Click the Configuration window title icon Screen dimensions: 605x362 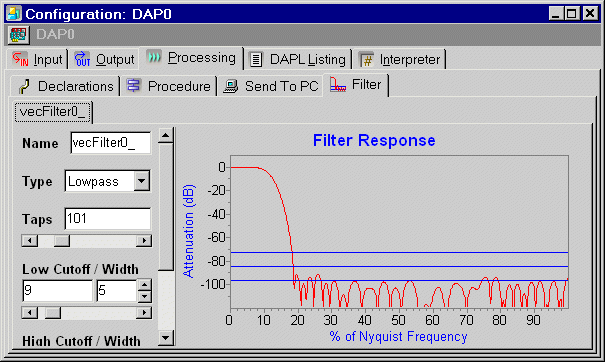(x=14, y=14)
